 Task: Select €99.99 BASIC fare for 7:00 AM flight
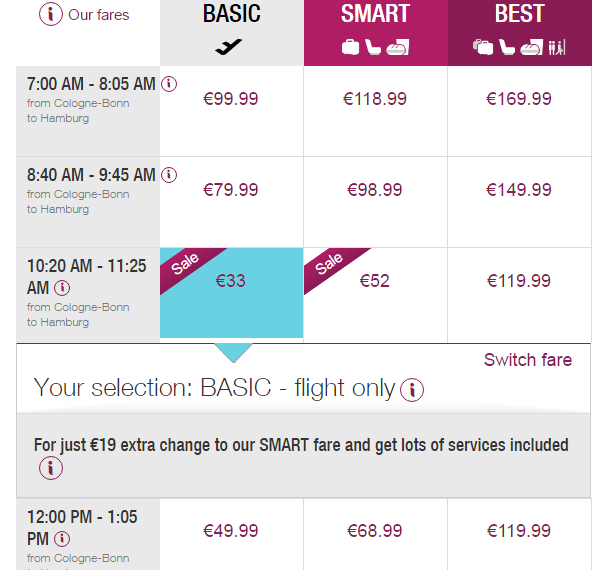point(231,99)
